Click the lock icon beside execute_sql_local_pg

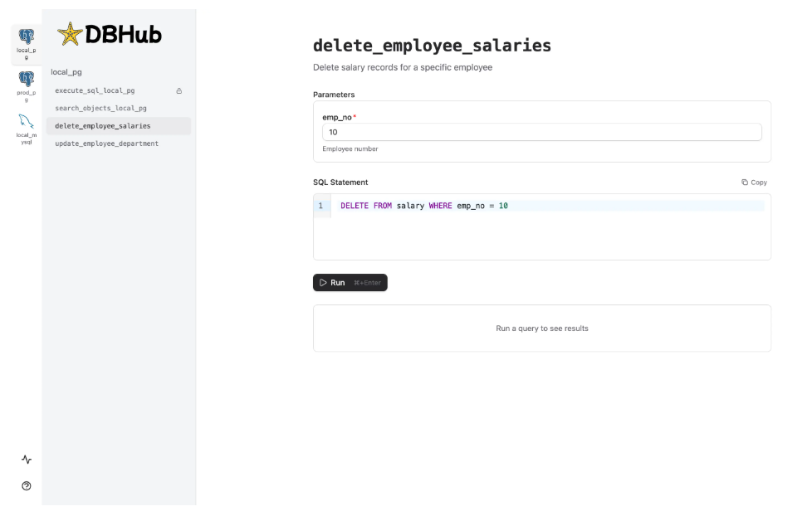pos(179,90)
